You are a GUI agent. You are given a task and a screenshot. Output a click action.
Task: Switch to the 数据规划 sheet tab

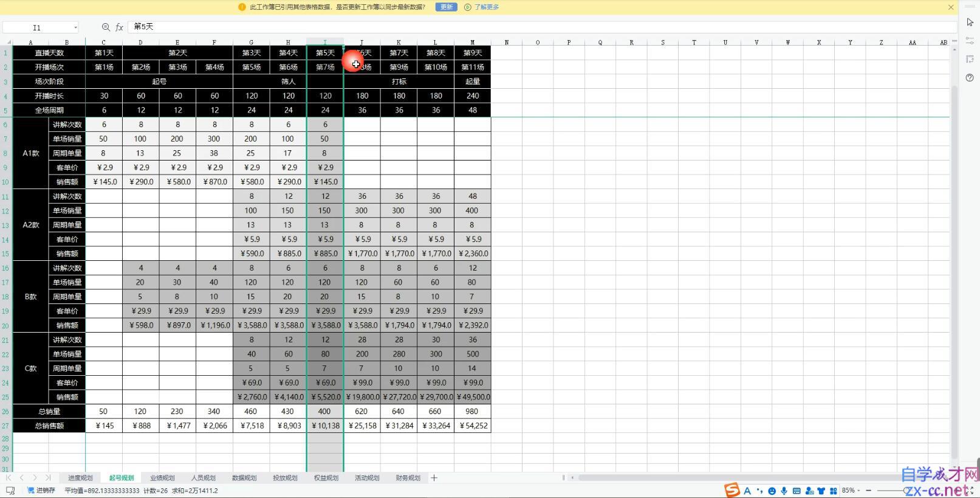(244, 478)
